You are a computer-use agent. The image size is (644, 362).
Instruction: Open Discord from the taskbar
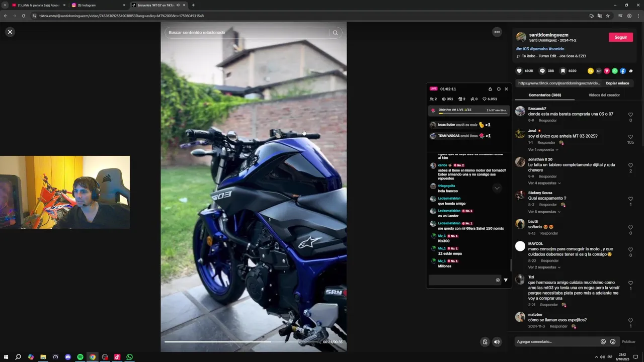(68, 357)
